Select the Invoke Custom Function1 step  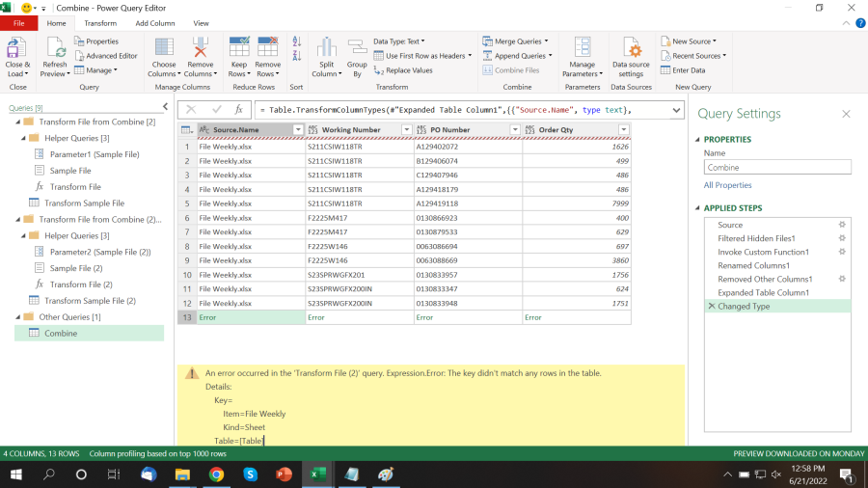pyautogui.click(x=763, y=252)
